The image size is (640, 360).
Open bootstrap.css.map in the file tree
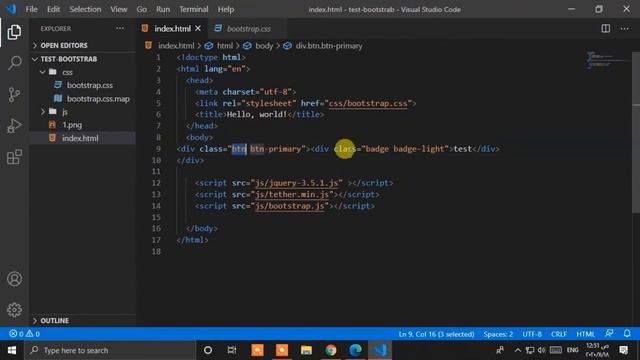[98, 99]
